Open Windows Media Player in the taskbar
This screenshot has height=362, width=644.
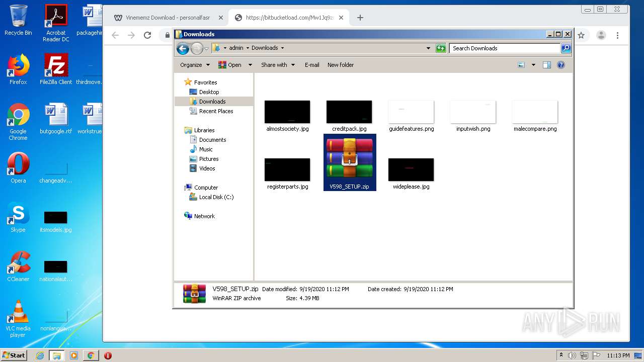coord(73,355)
